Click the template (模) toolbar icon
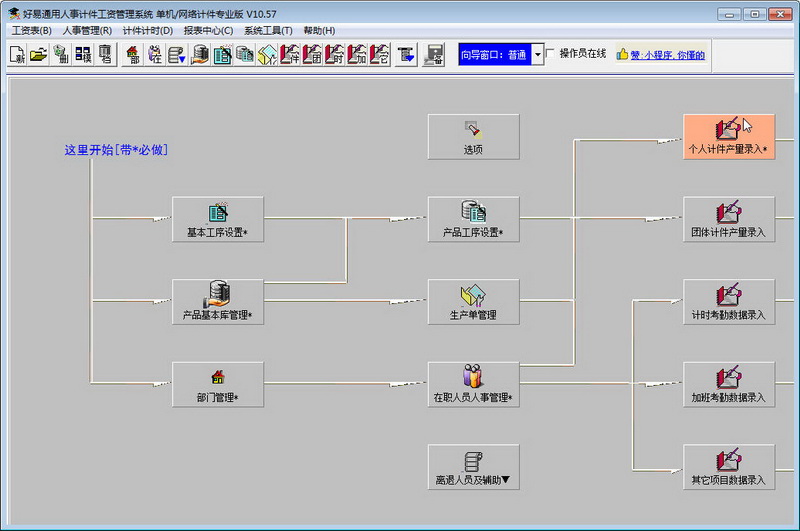The image size is (800, 531). click(83, 55)
